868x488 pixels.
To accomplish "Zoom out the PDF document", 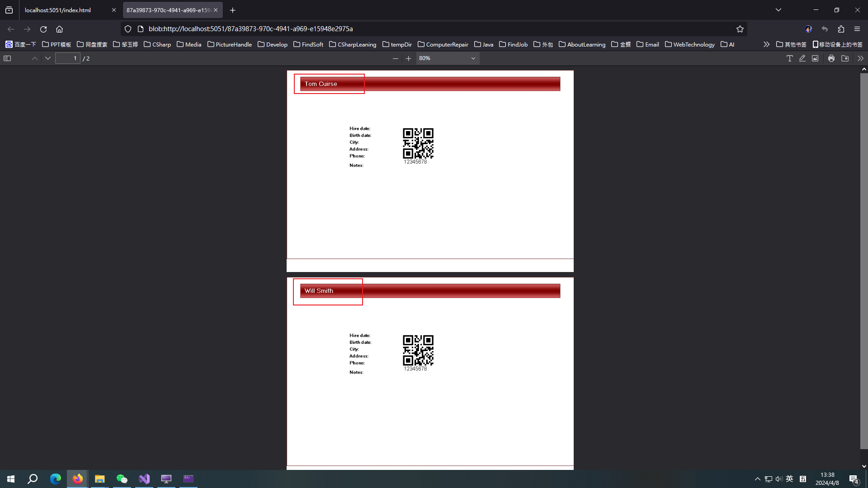I will coord(396,58).
